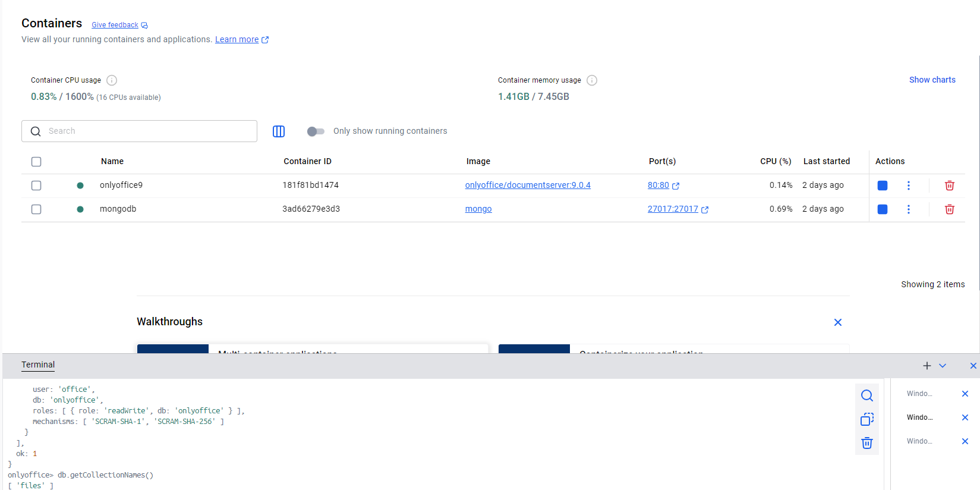Add a new terminal session with plus
This screenshot has width=980, height=490.
tap(927, 366)
